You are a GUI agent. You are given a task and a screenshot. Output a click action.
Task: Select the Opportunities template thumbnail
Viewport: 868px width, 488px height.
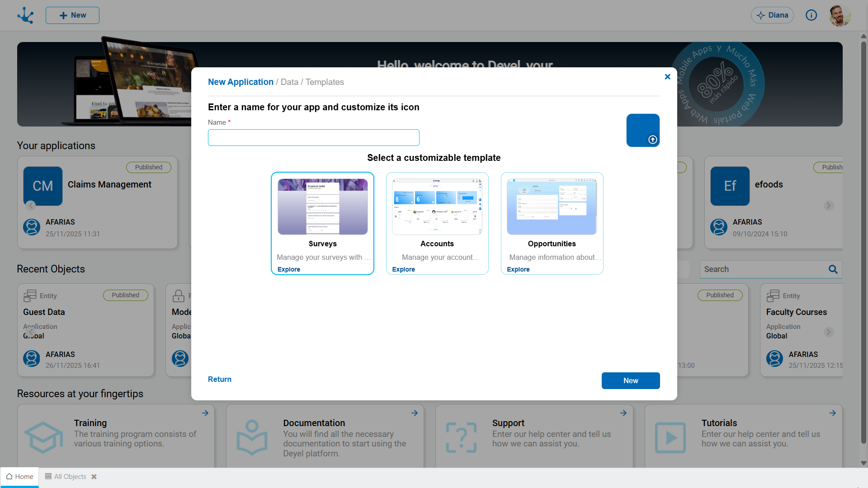[552, 206]
